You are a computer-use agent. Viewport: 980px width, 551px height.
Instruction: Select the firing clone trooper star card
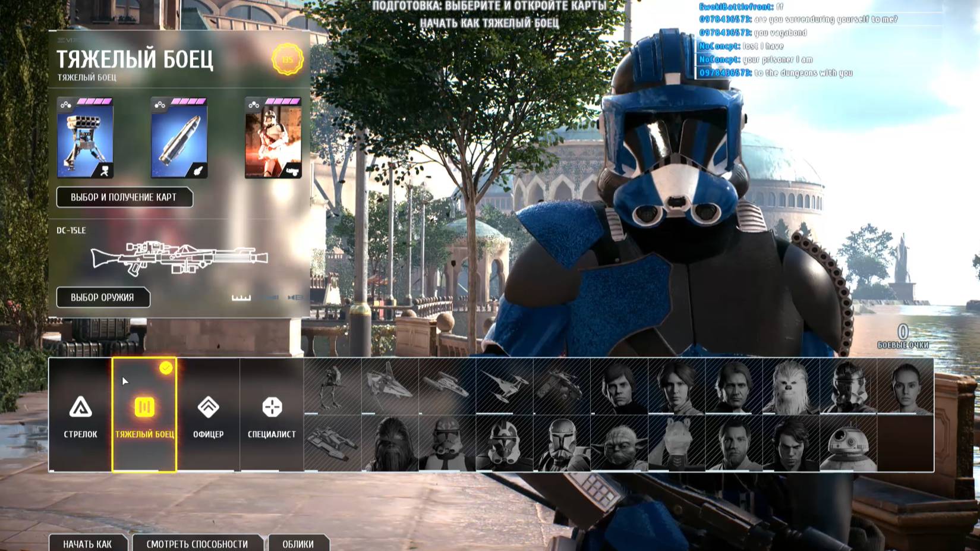click(273, 138)
